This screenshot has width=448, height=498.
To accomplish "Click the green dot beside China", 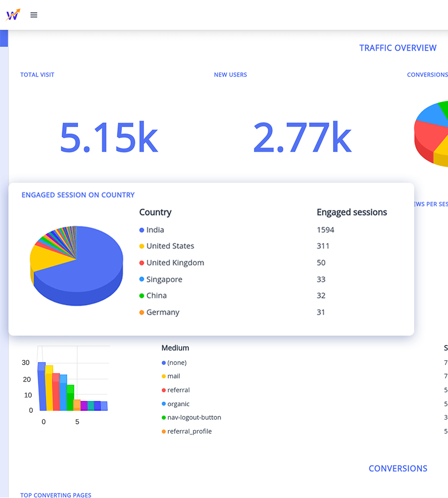I will click(x=142, y=296).
